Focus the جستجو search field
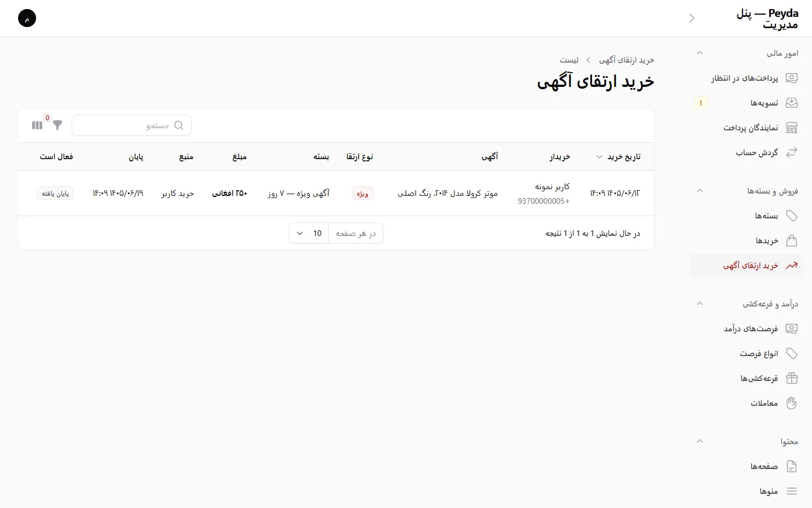Screen dimensions: 812x508 tap(132, 125)
